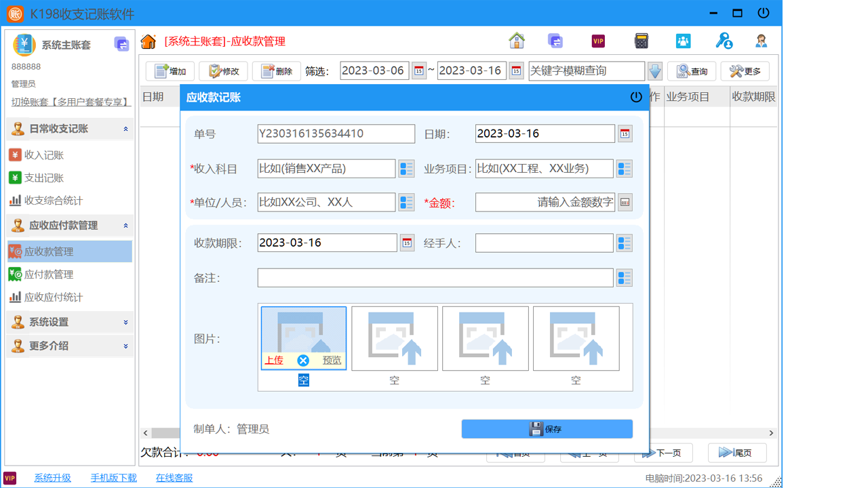Click the 修改 (Modify) toolbar icon
Viewport: 868px width, 488px height.
coord(223,70)
